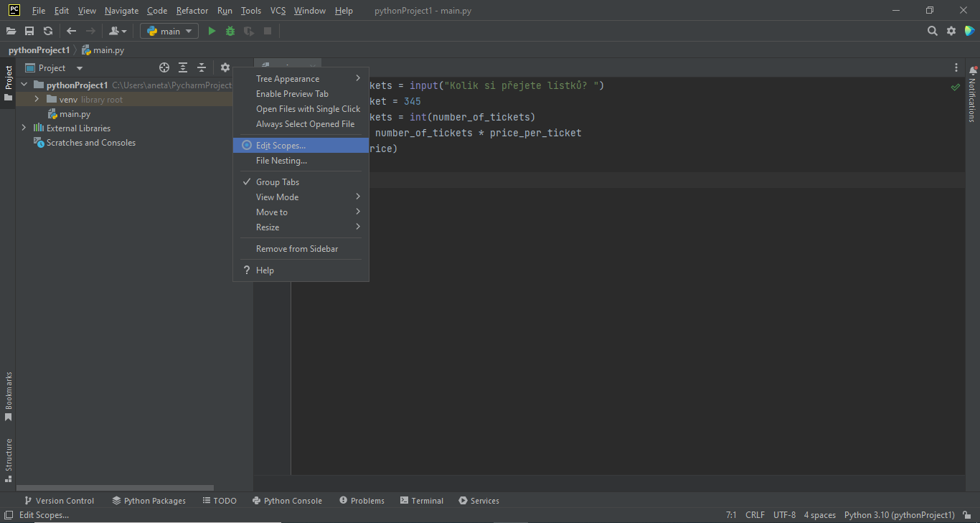Run the main configuration with green play icon
Viewport: 980px width, 523px height.
coord(211,31)
